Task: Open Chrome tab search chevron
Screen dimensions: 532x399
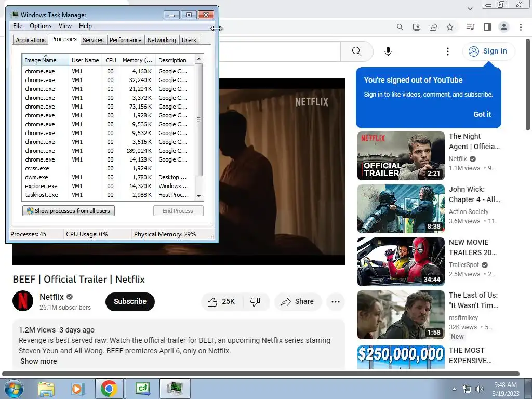Action: point(470,8)
